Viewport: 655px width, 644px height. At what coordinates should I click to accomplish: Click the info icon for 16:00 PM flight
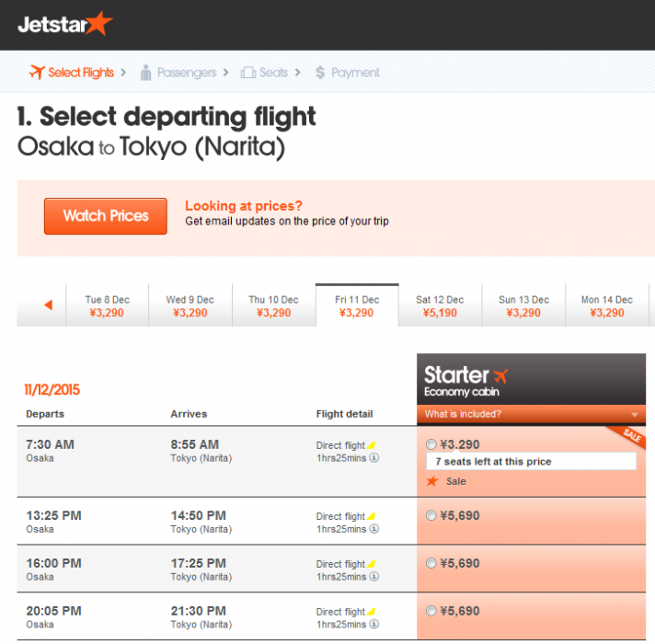click(374, 577)
